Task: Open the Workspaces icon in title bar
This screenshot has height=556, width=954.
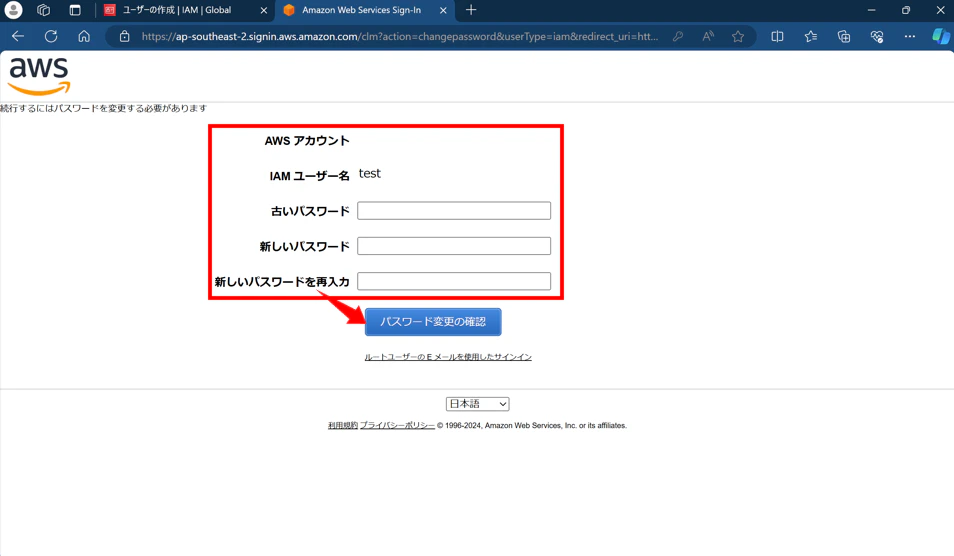Action: pos(43,10)
